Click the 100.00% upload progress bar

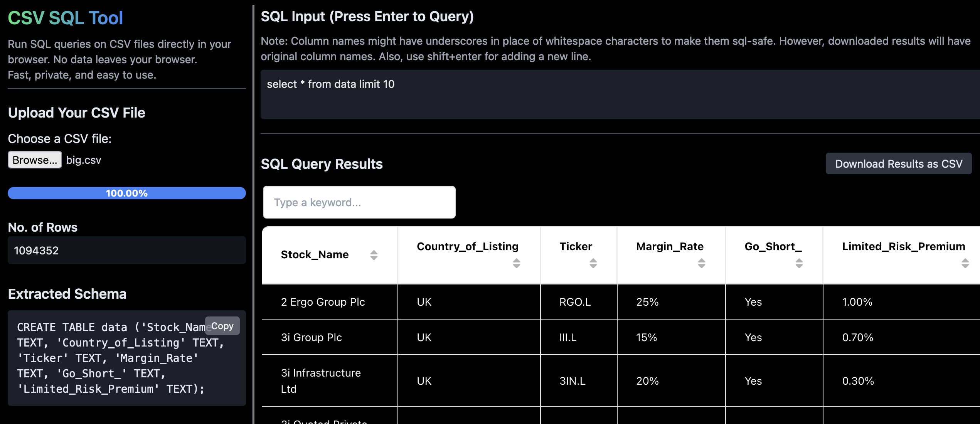click(126, 193)
